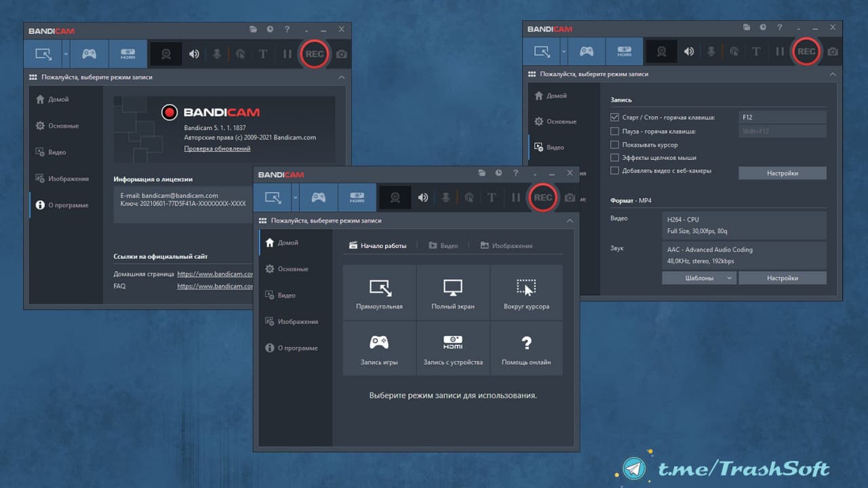The image size is (868, 488).
Task: Open the Шаблоны dropdown in the Video settings window
Action: (x=699, y=278)
